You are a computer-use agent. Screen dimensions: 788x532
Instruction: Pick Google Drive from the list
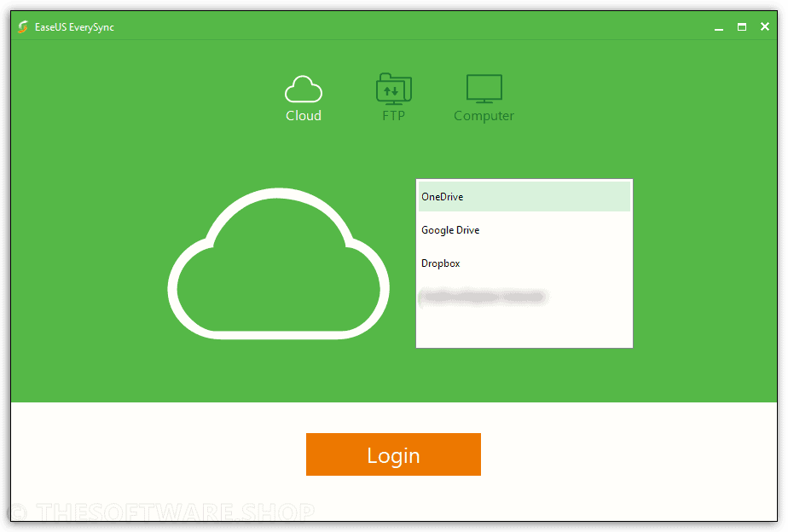point(524,230)
